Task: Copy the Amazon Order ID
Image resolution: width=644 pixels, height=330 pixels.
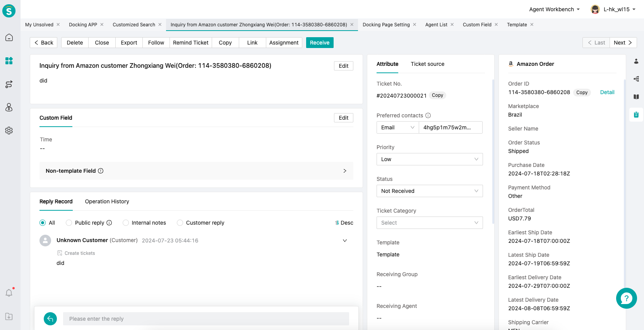Action: click(582, 92)
